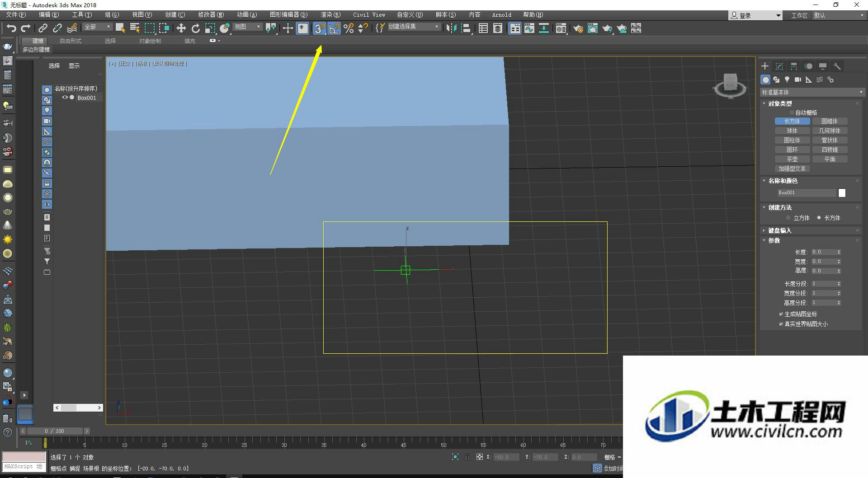
Task: Collapse the 参数 rollout
Action: pos(774,240)
